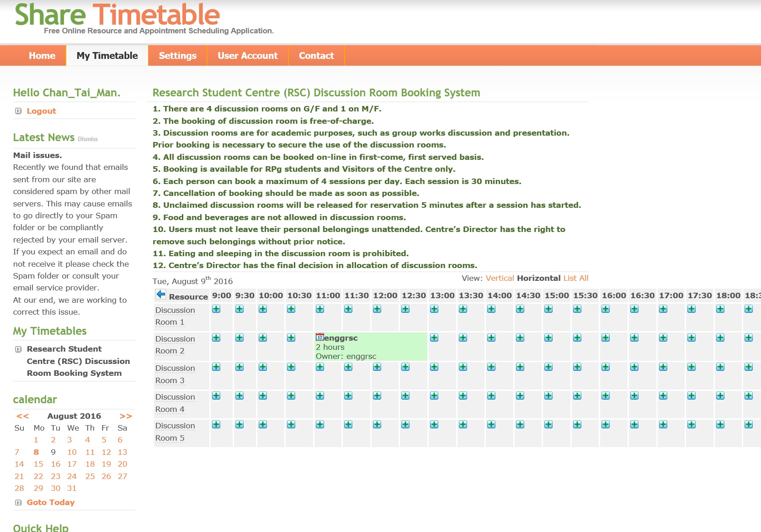Switch to Horizontal view
Image resolution: width=761 pixels, height=532 pixels.
(538, 278)
